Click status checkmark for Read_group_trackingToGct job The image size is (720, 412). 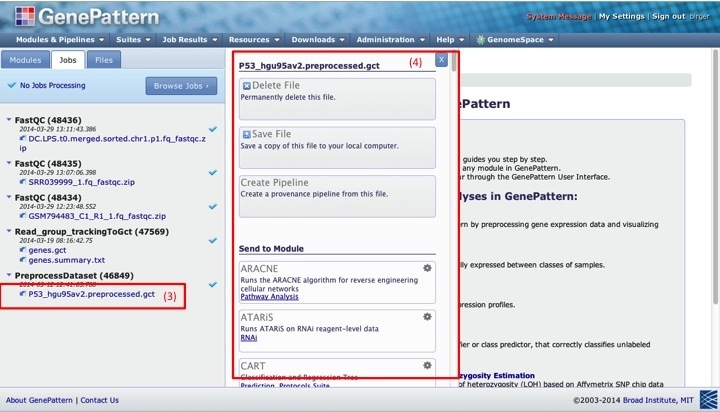point(213,240)
